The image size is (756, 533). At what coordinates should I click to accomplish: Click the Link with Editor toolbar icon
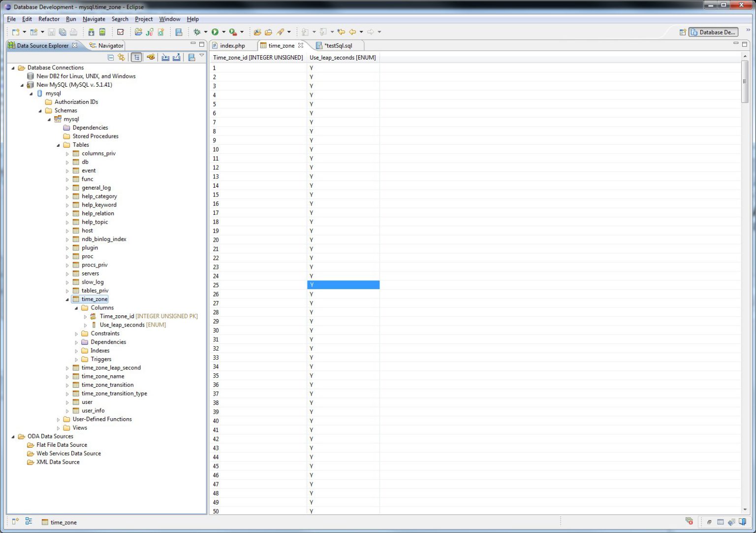121,57
